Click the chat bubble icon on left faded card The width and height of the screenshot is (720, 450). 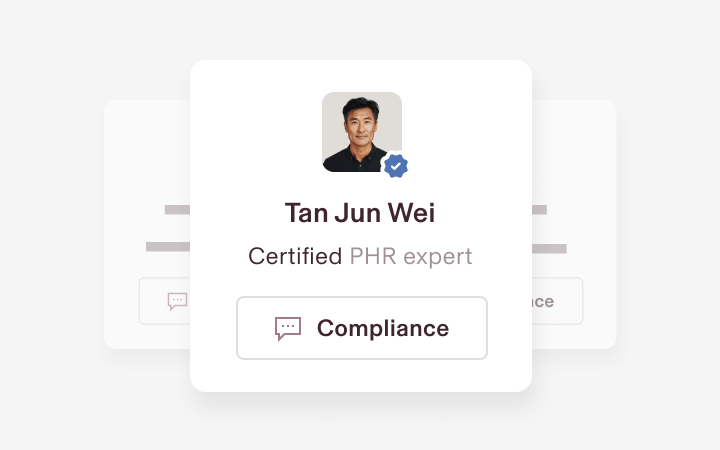pyautogui.click(x=177, y=301)
